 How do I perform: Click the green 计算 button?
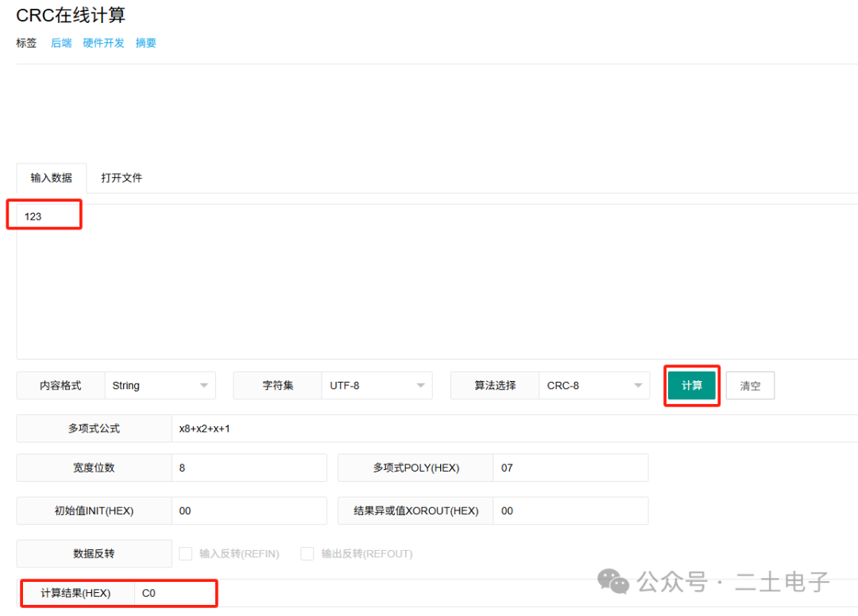coord(691,386)
